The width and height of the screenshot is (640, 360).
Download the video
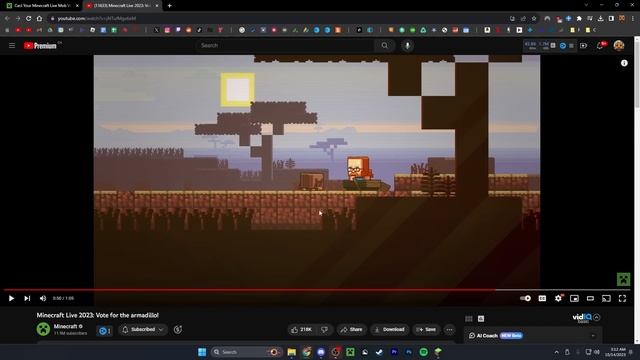click(x=389, y=329)
